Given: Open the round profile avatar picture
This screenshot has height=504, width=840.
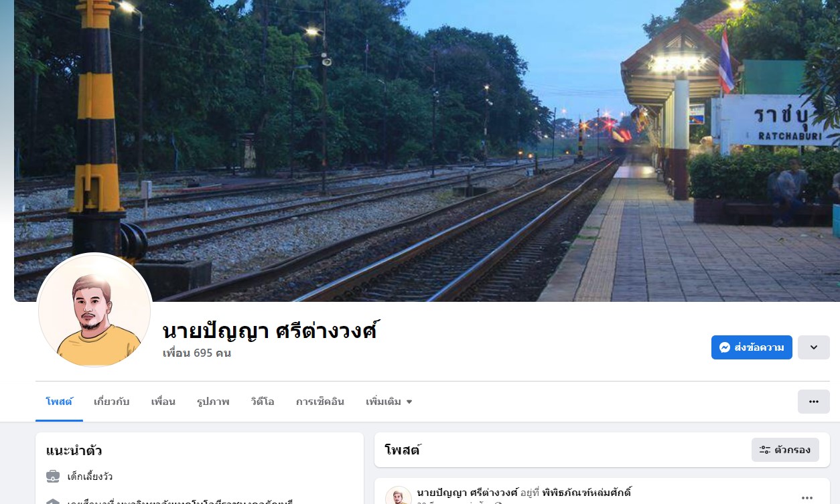Looking at the screenshot, I should 94,310.
